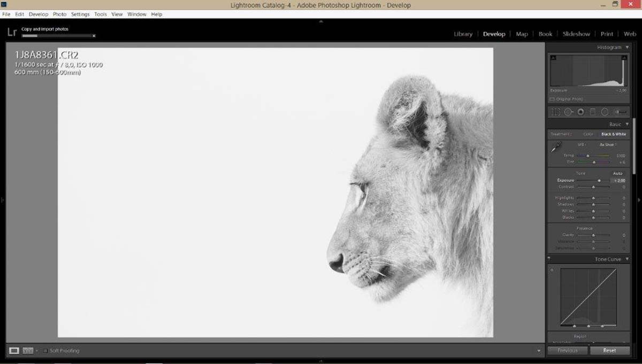Select the Spot Removal tool

pos(569,112)
